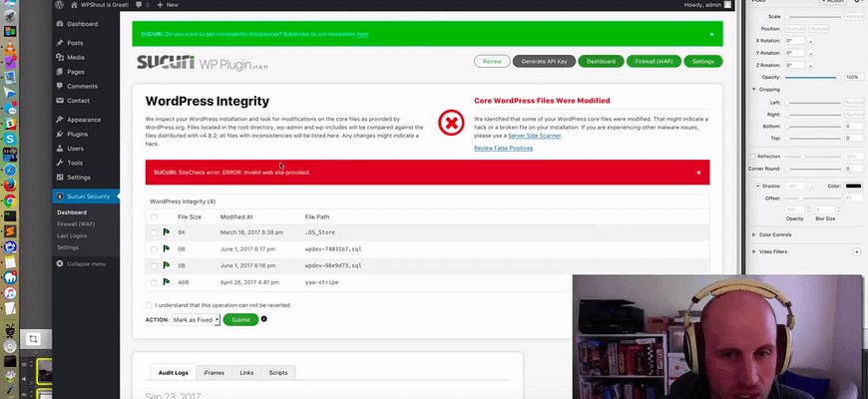Open Chrome from the dock
Viewport: 868px width, 399px height.
click(x=9, y=200)
